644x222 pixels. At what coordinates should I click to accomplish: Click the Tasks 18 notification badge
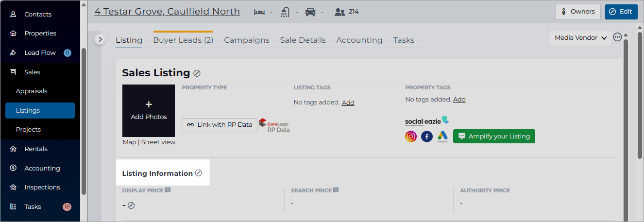click(x=67, y=207)
